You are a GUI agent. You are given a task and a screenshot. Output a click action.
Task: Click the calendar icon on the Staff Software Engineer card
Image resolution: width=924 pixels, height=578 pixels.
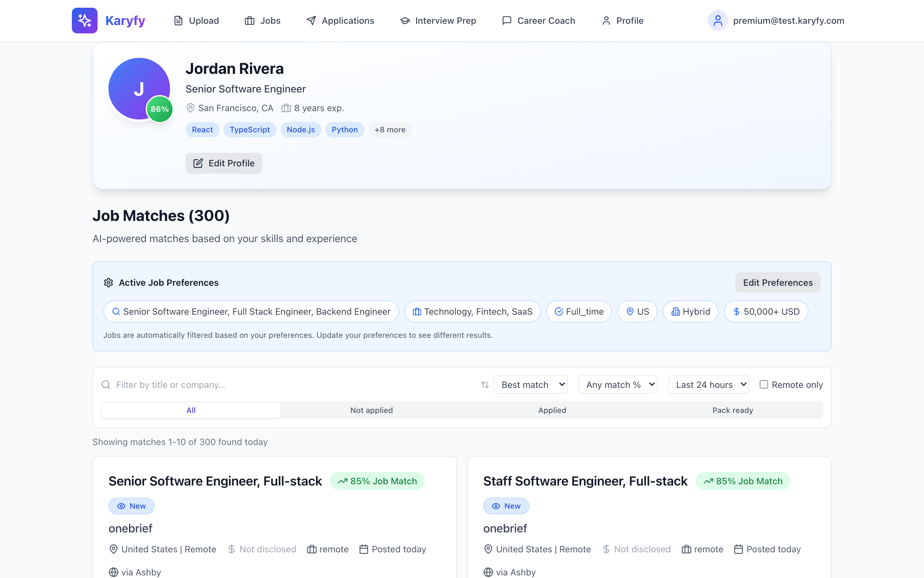(x=739, y=549)
